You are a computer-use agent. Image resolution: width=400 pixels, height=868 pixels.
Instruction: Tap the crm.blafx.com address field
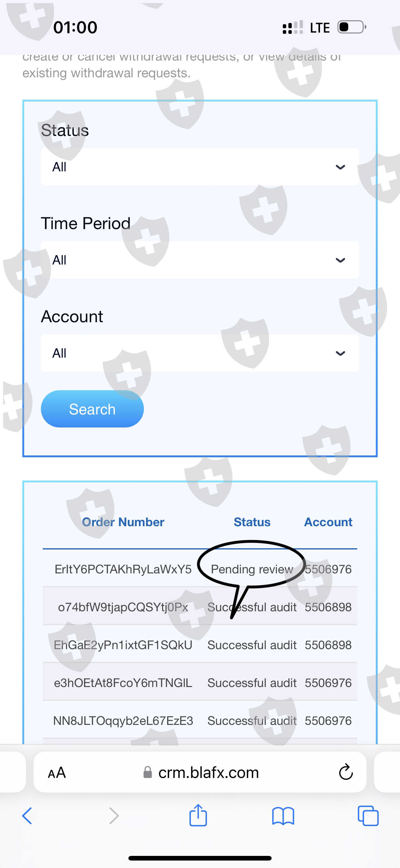[200, 772]
